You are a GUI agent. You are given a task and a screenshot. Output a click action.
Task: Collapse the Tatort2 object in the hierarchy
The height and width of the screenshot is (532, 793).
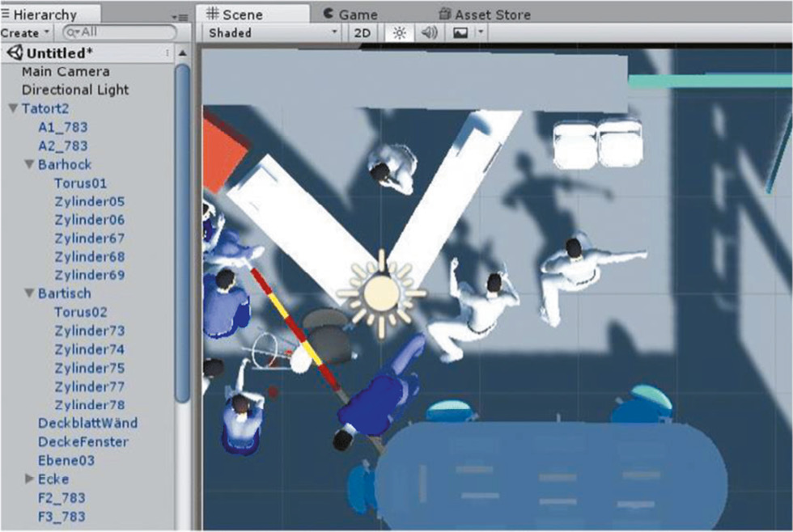tap(13, 109)
